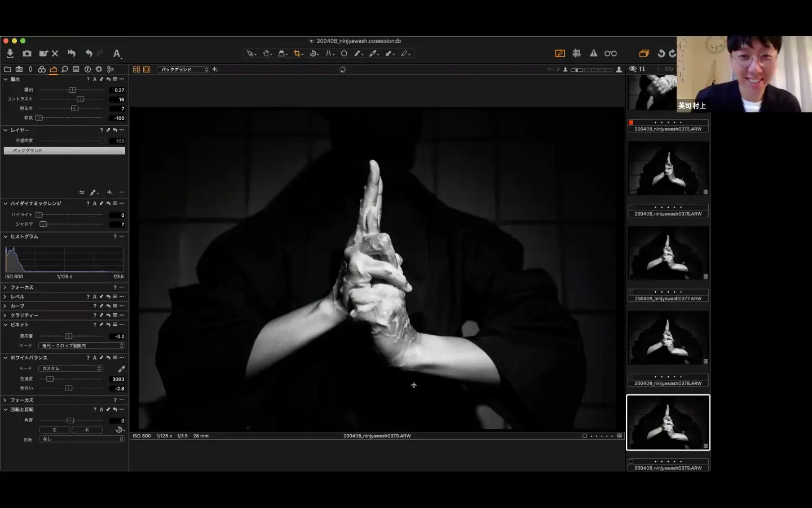Open the White Balance カスタム mode dropdown
This screenshot has width=812, height=508.
(70, 369)
